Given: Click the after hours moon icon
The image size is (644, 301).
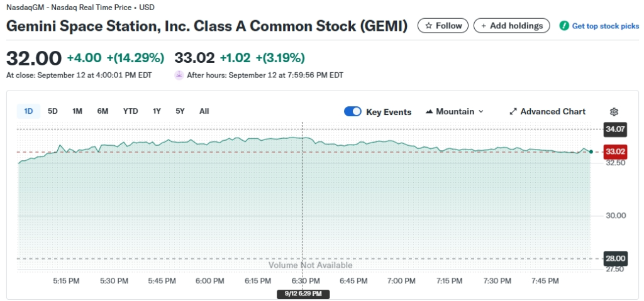Looking at the screenshot, I should 179,75.
